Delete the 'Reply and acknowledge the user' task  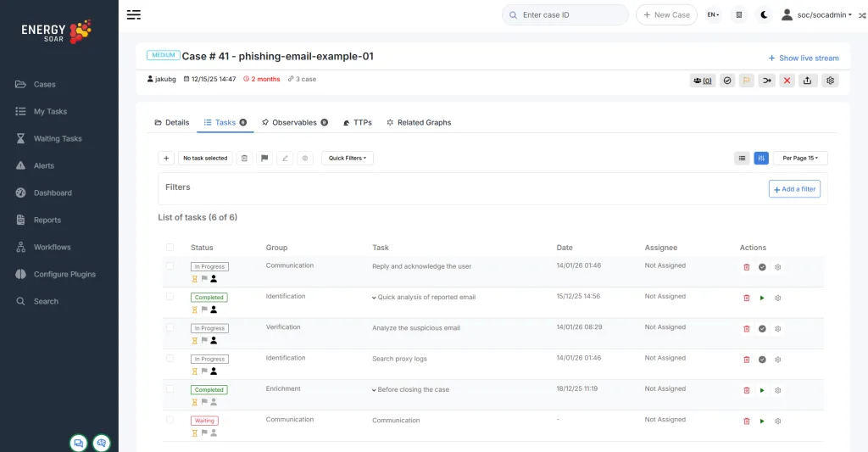747,267
